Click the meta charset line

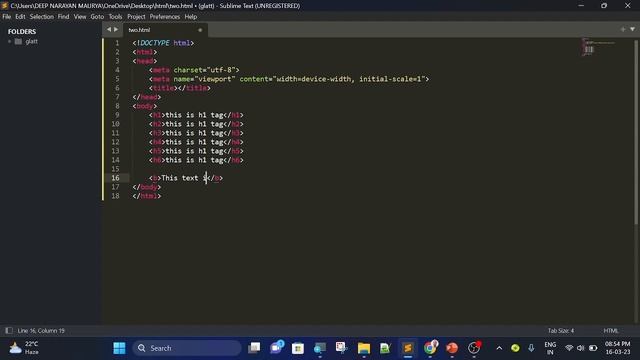point(194,70)
